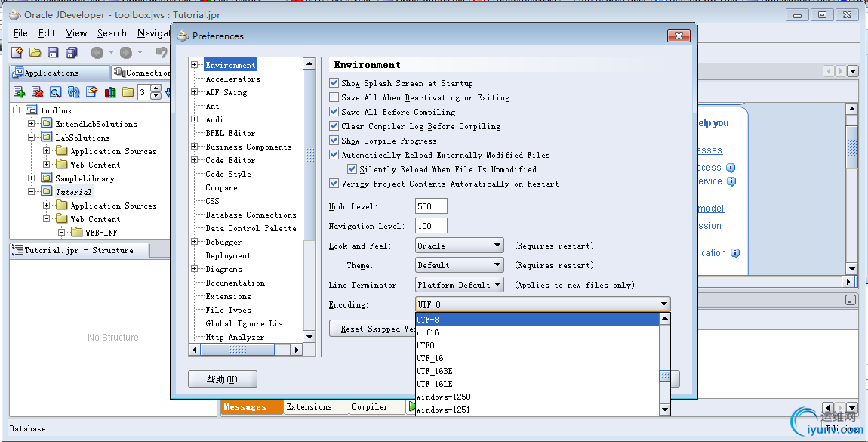This screenshot has width=868, height=442.
Task: Click the editor tab list dropdown icon
Action: tap(853, 71)
